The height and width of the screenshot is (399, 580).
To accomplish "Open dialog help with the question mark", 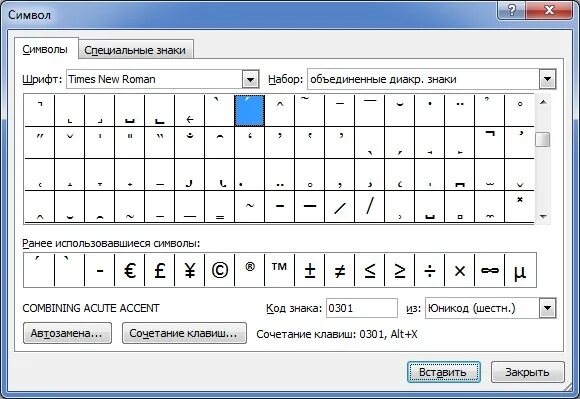I will pos(512,10).
